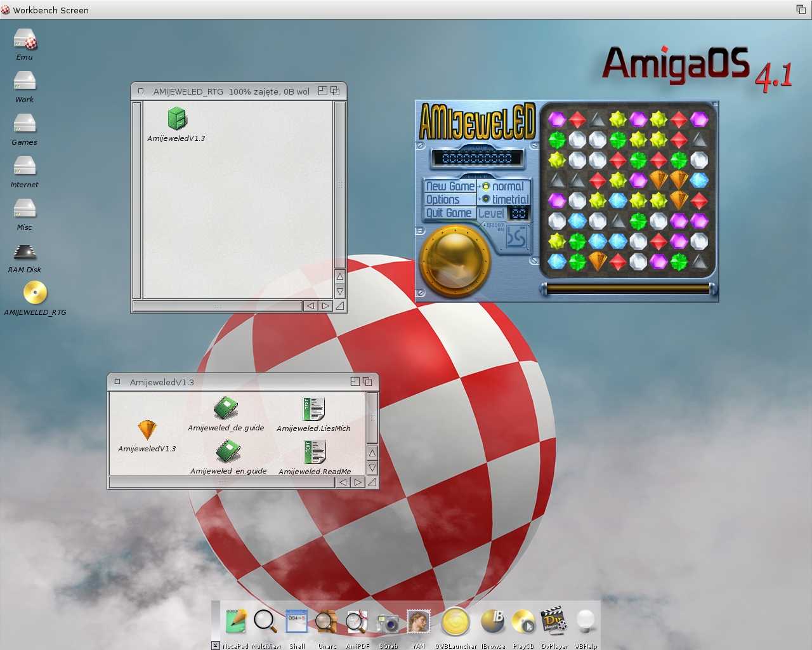The height and width of the screenshot is (650, 812).
Task: Click scroll up arrow in AmijeweledV1.3 window
Action: pyautogui.click(x=372, y=453)
